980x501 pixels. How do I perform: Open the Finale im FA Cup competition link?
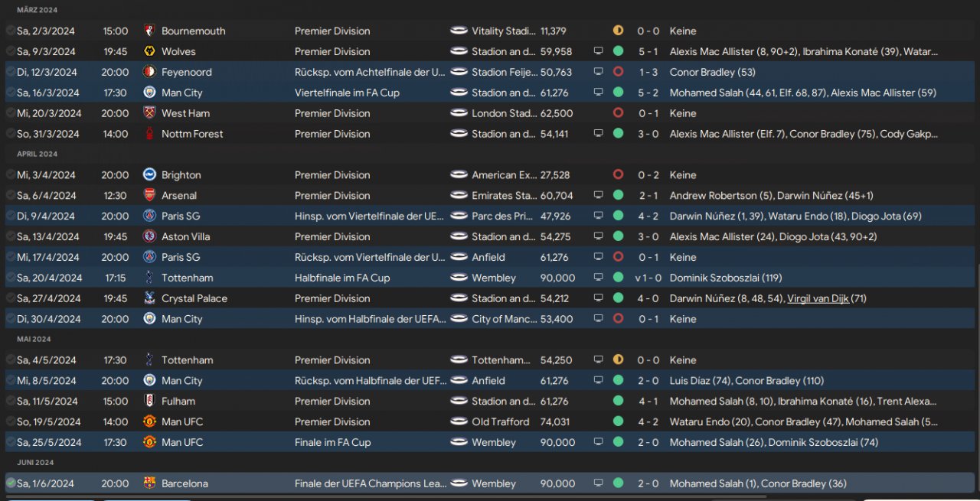(x=332, y=442)
